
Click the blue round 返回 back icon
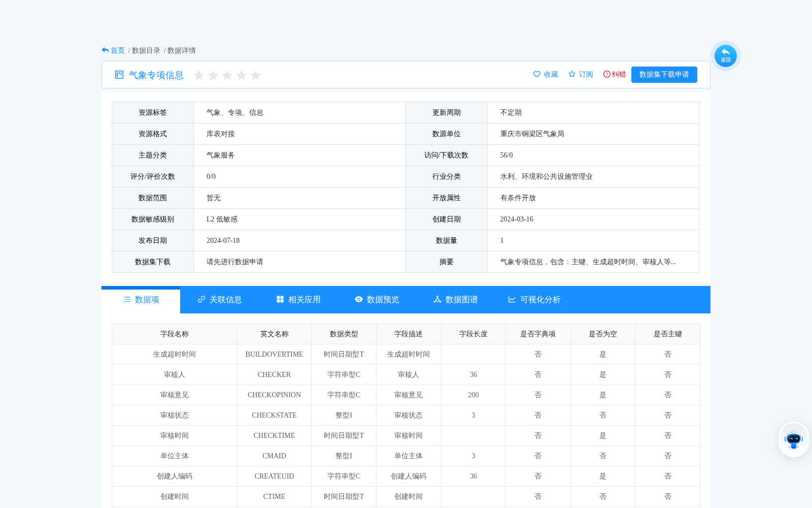point(725,55)
